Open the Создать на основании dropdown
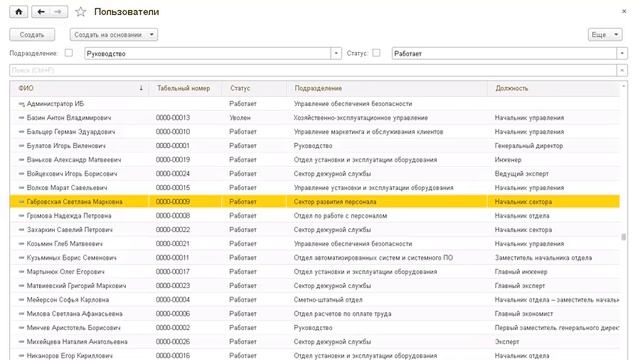 point(113,35)
